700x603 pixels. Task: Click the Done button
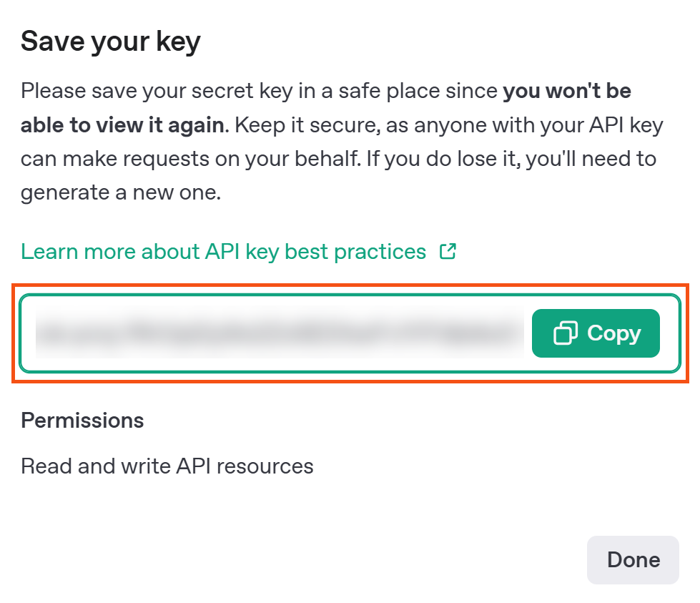tap(633, 559)
